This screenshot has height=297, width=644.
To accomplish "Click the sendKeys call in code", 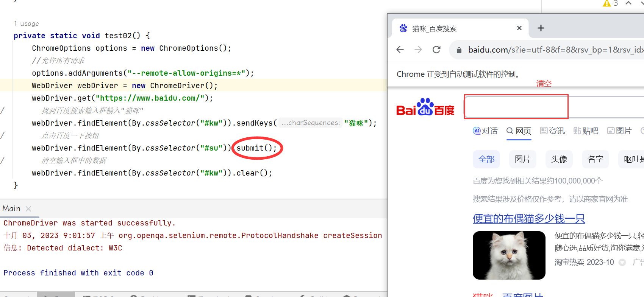I will coord(255,123).
